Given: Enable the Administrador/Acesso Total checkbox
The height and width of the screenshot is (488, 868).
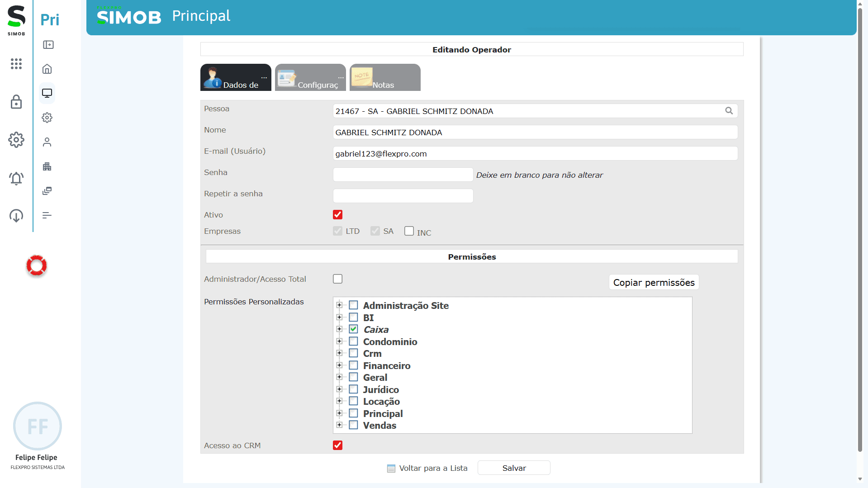Looking at the screenshot, I should point(337,279).
